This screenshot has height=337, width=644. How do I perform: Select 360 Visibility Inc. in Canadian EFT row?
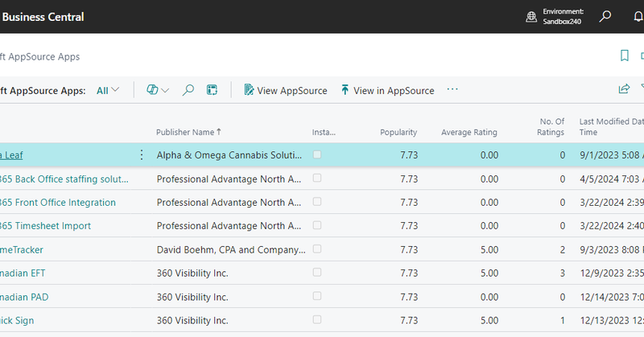[x=192, y=273]
